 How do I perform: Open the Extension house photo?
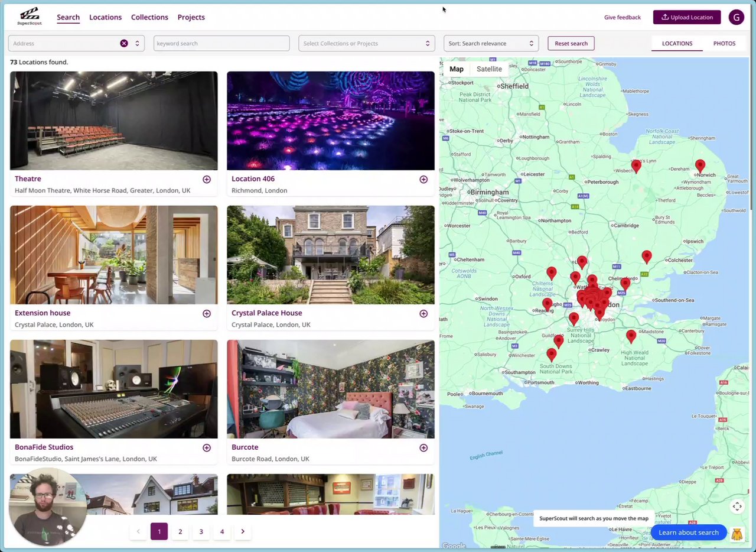click(x=114, y=255)
